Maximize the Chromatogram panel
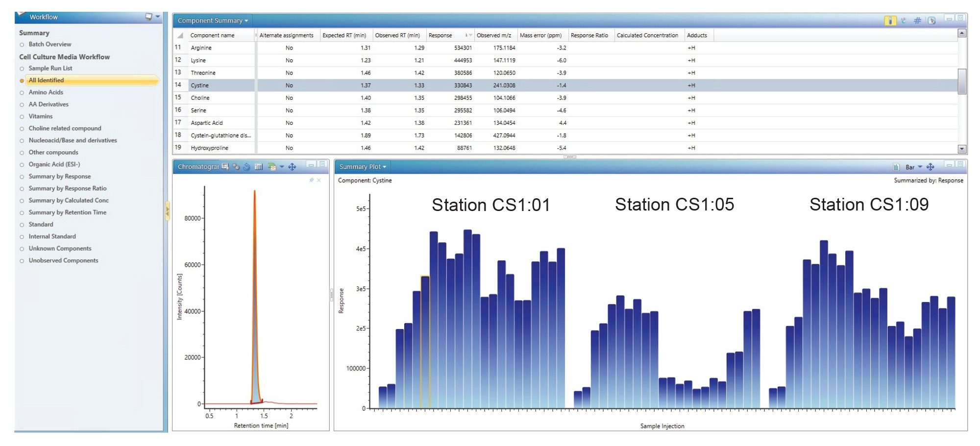The width and height of the screenshot is (980, 446). pos(322,164)
